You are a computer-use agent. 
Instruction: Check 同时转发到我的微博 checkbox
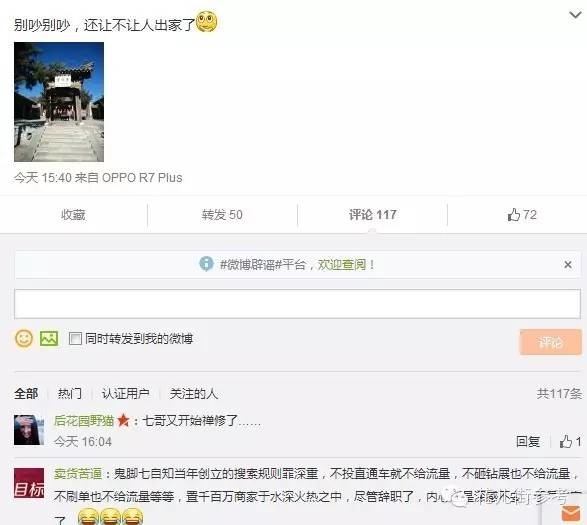[x=75, y=339]
